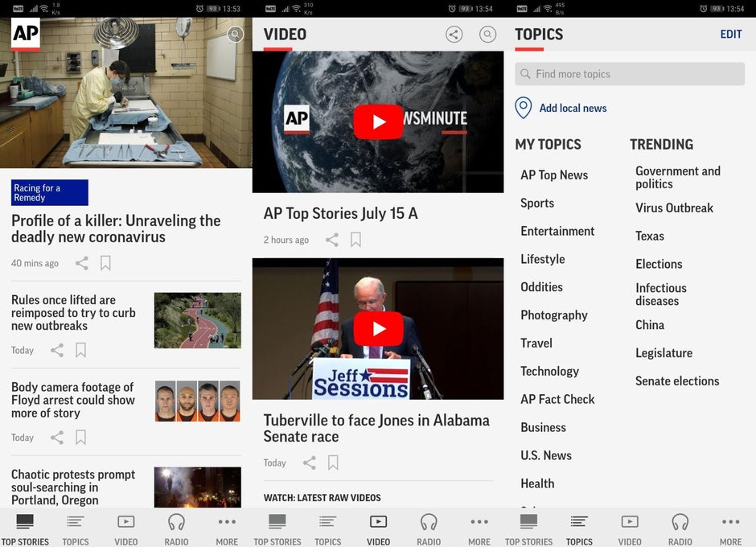Viewport: 756px width, 547px height.
Task: Open Radio tab on the Topics screen
Action: tap(680, 529)
